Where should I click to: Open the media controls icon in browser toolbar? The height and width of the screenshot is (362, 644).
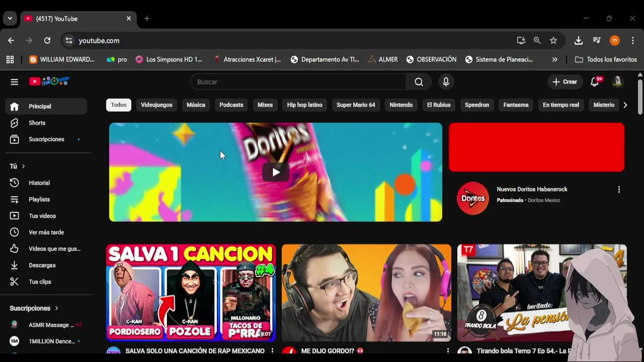point(597,41)
